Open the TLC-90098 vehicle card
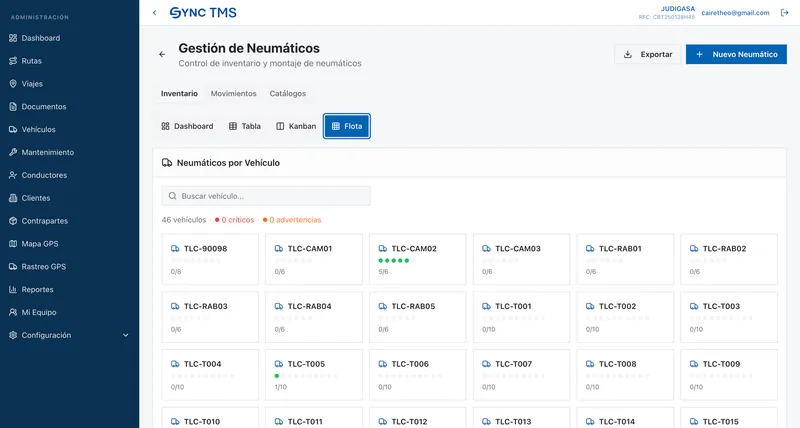The width and height of the screenshot is (800, 428). point(210,259)
